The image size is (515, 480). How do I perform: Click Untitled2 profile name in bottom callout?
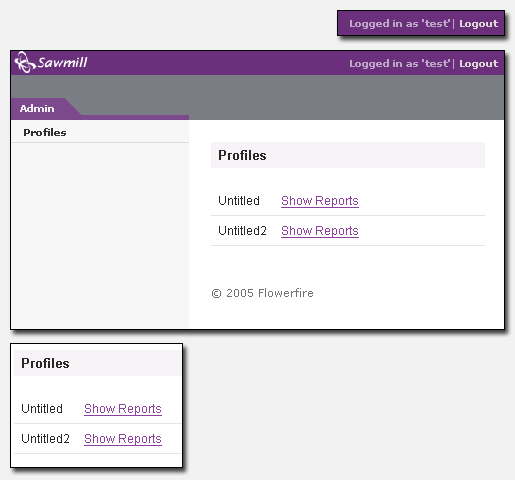tap(45, 439)
